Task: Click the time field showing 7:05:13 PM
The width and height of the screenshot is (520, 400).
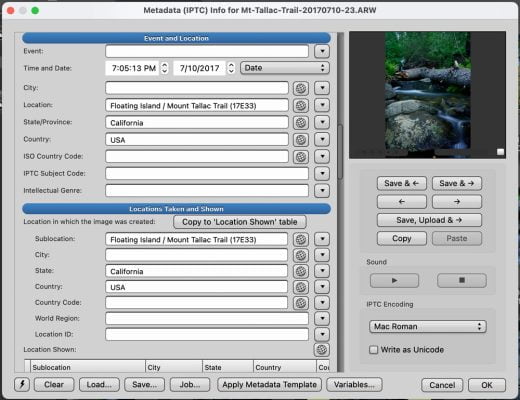Action: [x=133, y=68]
